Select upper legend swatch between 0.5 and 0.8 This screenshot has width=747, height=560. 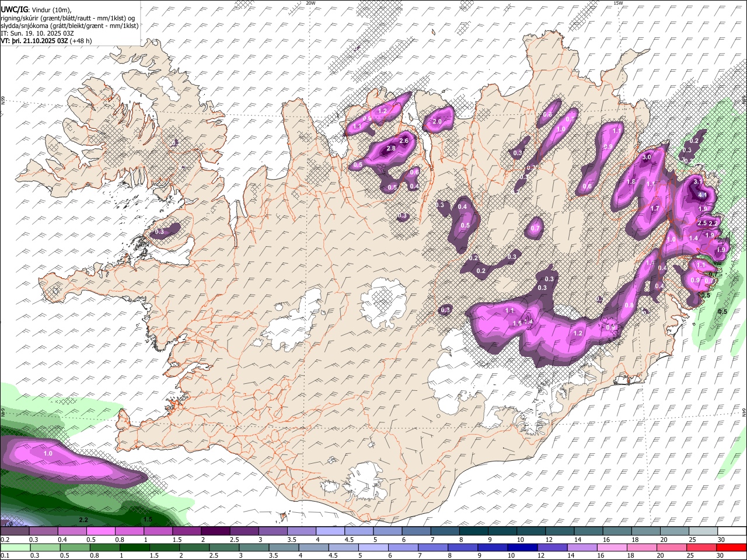click(x=100, y=531)
